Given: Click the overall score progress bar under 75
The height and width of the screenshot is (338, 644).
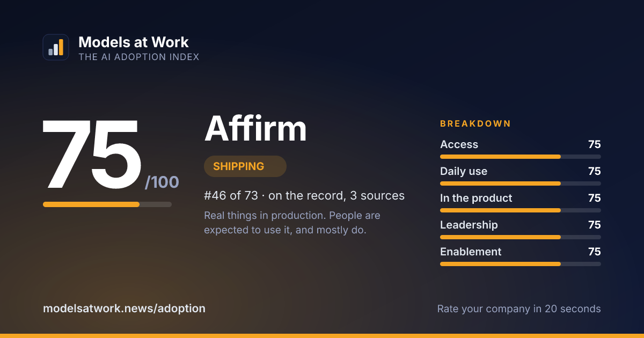Looking at the screenshot, I should pyautogui.click(x=107, y=204).
